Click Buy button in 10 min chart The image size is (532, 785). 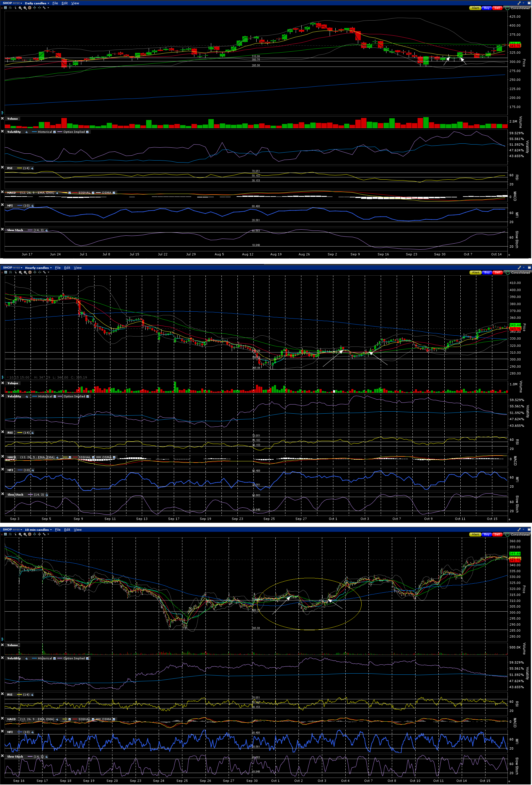[486, 534]
